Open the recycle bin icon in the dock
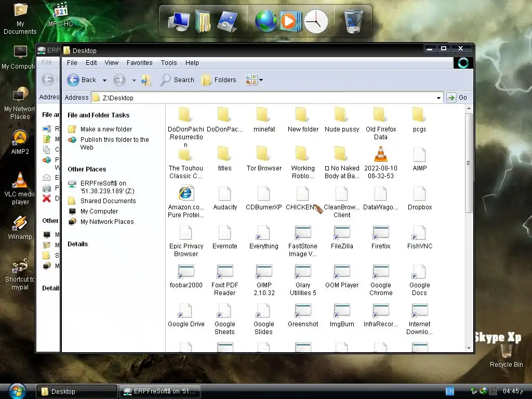 [353, 21]
